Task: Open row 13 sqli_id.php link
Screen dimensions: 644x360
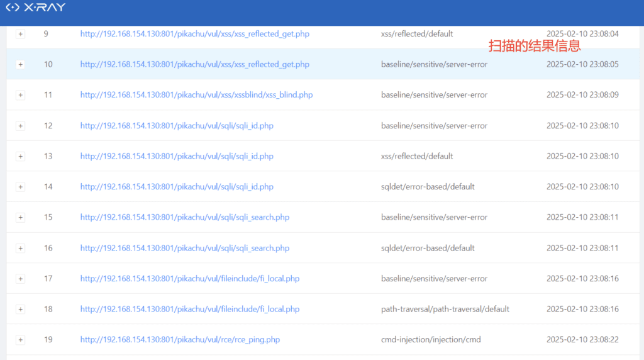Action: 177,155
